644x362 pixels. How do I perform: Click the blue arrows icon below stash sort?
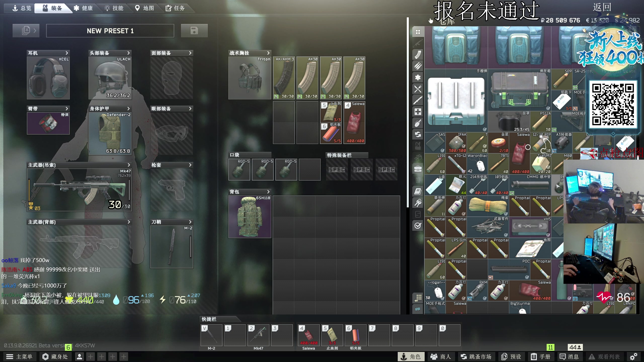click(418, 309)
